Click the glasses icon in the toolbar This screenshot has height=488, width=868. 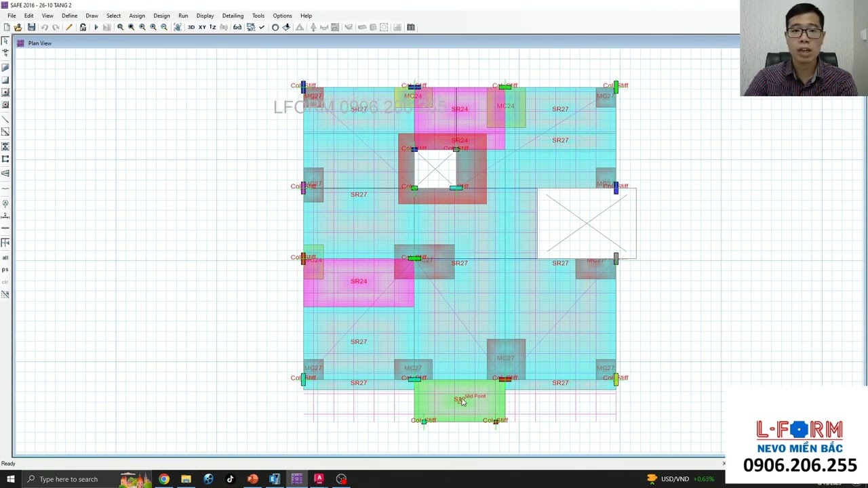[x=237, y=27]
